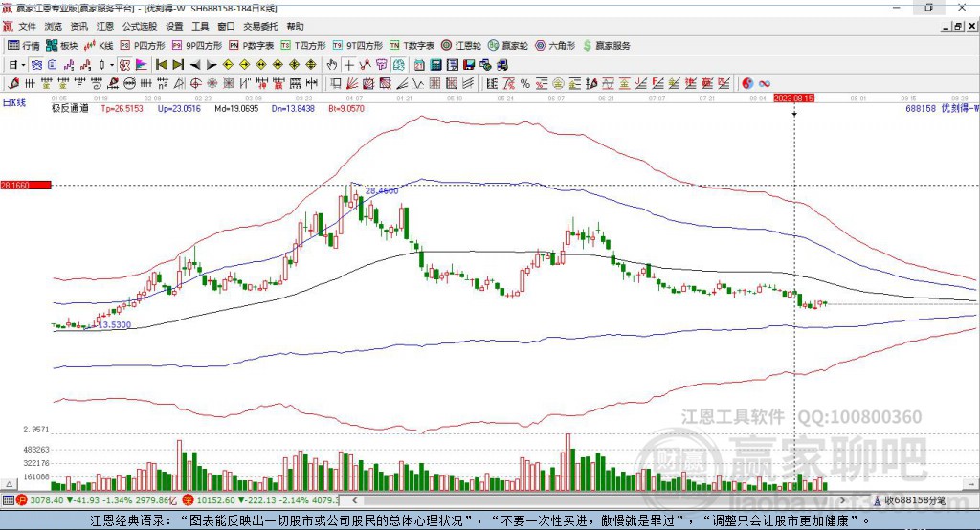Open the 帮助 menu
The width and height of the screenshot is (980, 530).
295,26
